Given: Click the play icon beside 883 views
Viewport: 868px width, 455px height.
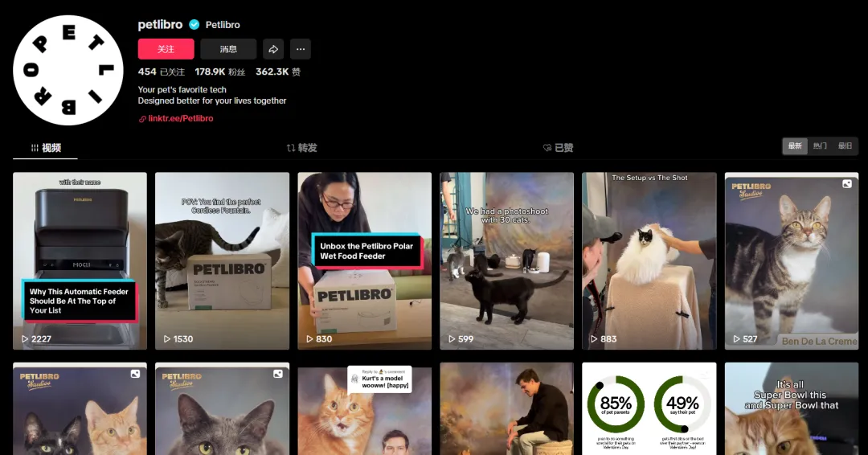Looking at the screenshot, I should tap(594, 338).
